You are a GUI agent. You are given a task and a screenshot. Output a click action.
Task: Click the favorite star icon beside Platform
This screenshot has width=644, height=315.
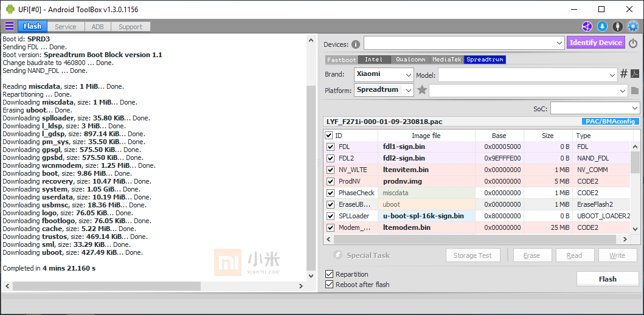click(422, 90)
